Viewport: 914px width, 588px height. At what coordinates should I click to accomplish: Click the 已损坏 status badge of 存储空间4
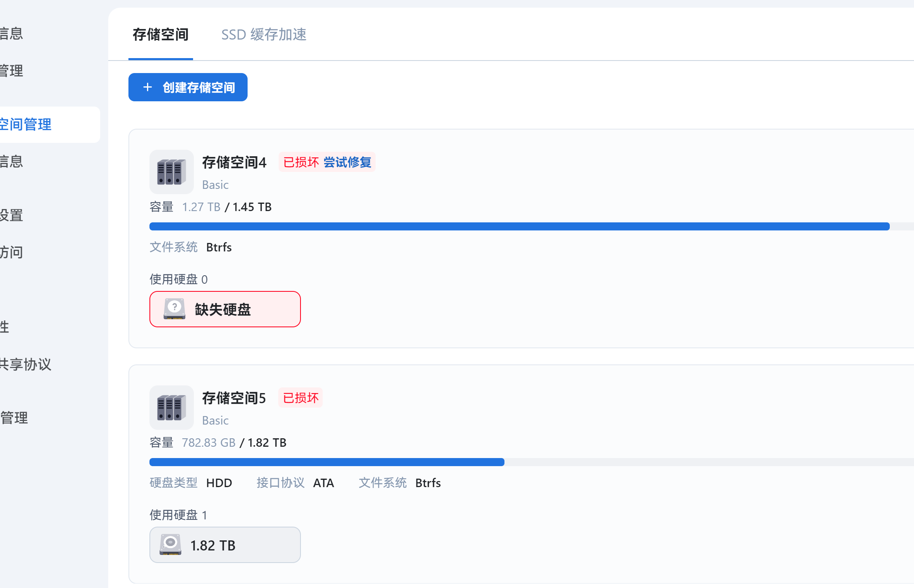(x=301, y=162)
